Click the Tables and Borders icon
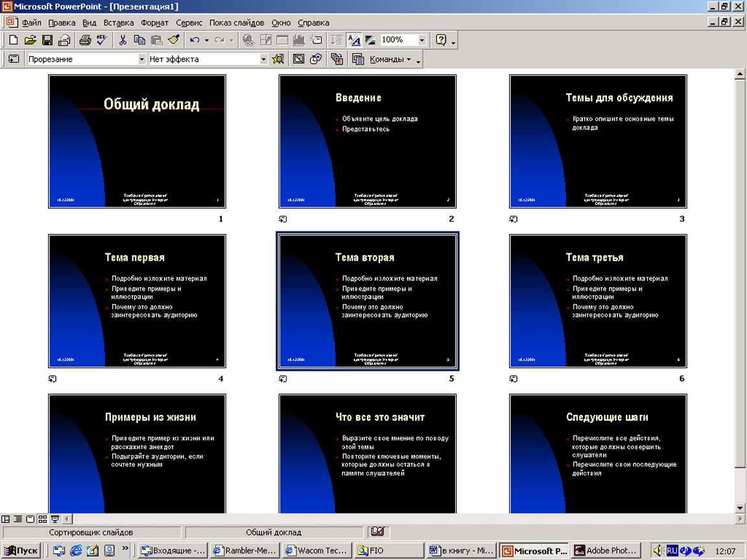 click(x=265, y=40)
